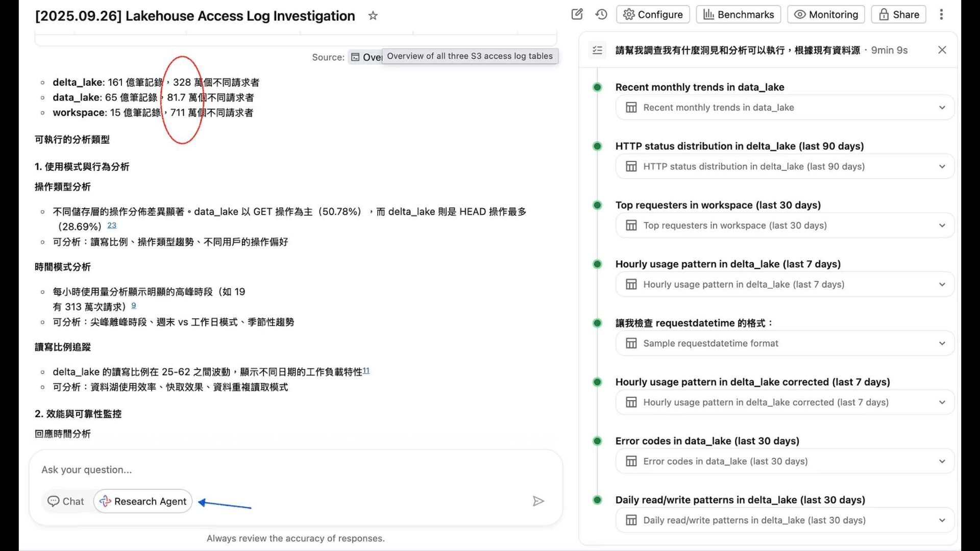
Task: Expand Recent monthly trends in data_lake
Action: pos(942,108)
